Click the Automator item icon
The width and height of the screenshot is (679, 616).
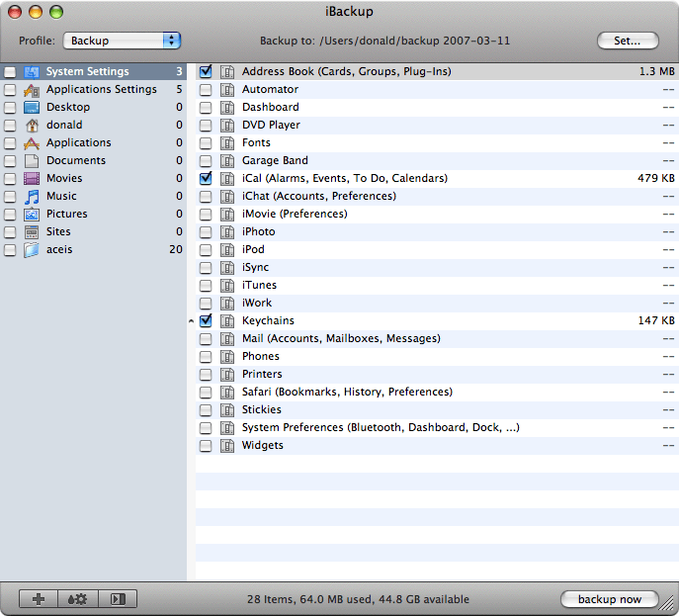pyautogui.click(x=227, y=90)
